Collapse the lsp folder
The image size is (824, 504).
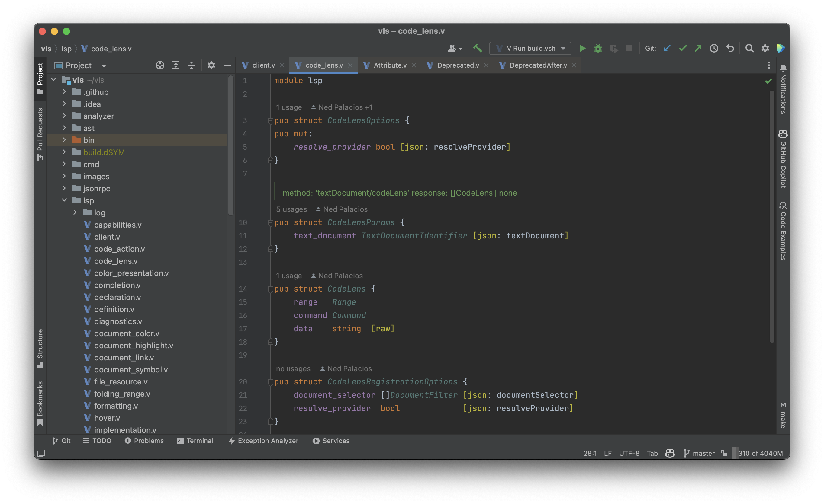pos(64,200)
